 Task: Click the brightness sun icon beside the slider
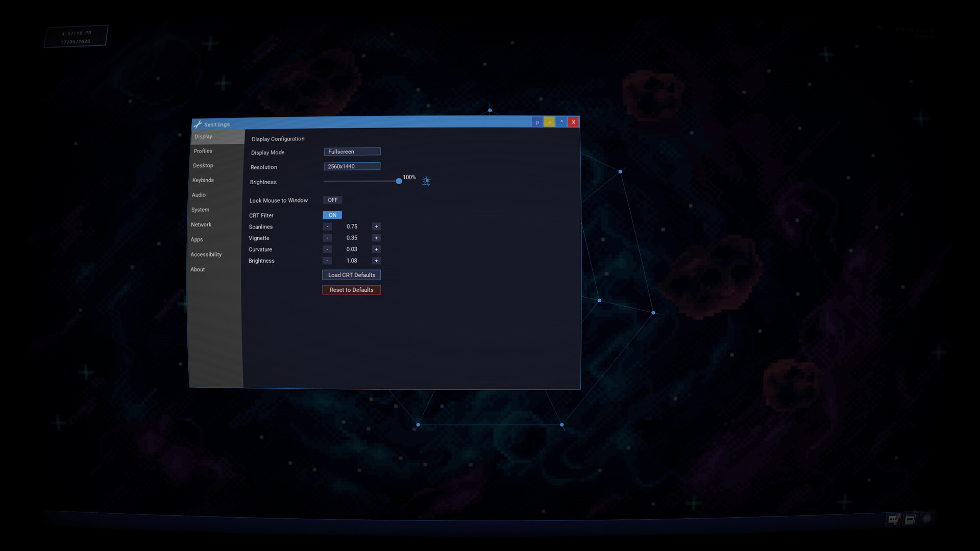click(426, 181)
